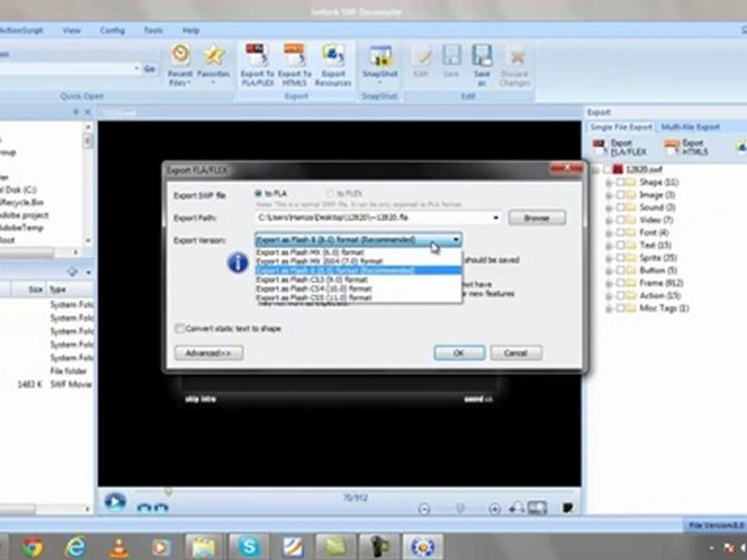
Task: Play the SWF movie preview
Action: pos(115,502)
